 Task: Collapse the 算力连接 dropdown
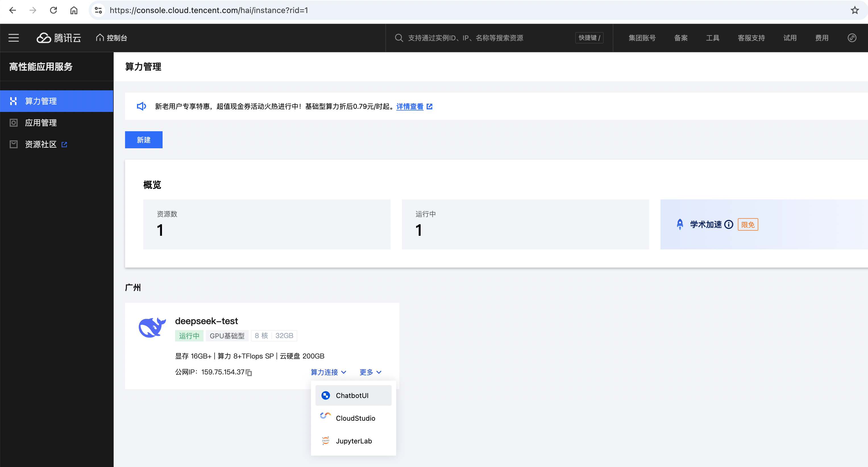click(329, 372)
